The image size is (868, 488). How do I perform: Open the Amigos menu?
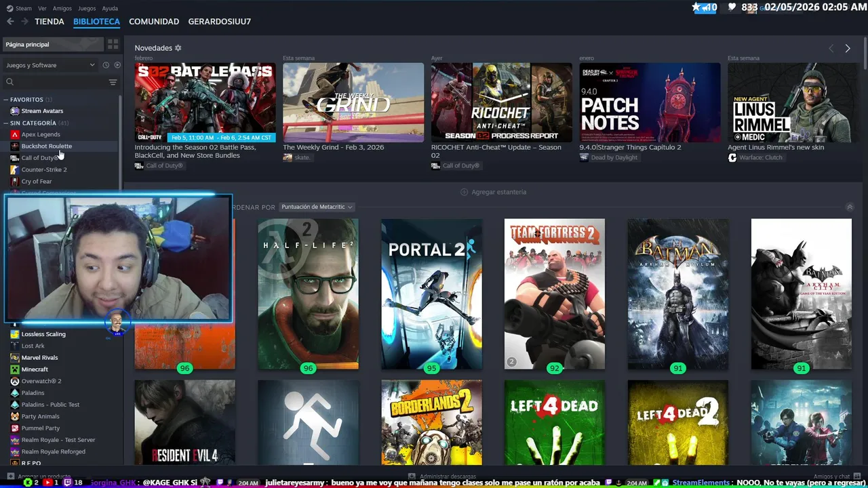click(62, 8)
